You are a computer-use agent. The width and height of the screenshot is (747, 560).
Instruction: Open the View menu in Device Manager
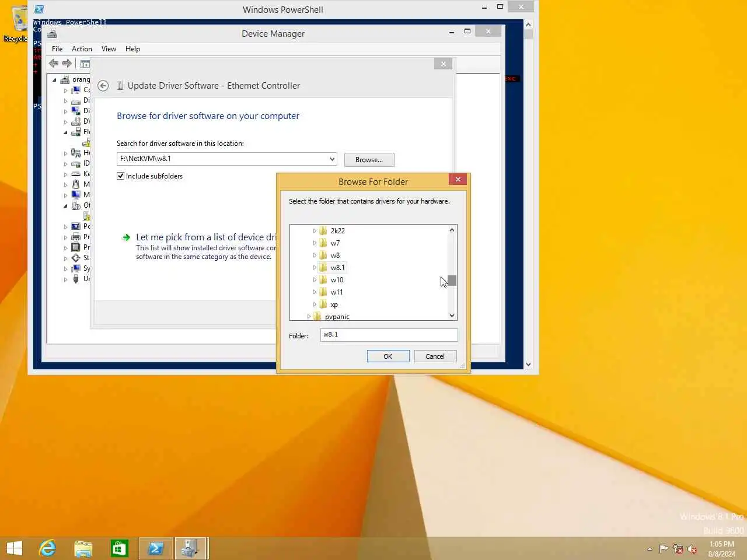pyautogui.click(x=109, y=49)
